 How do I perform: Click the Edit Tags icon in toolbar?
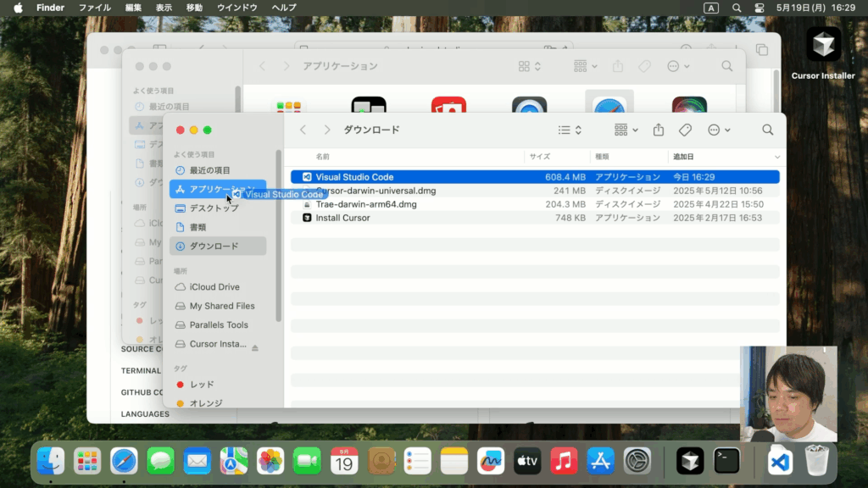pos(685,130)
